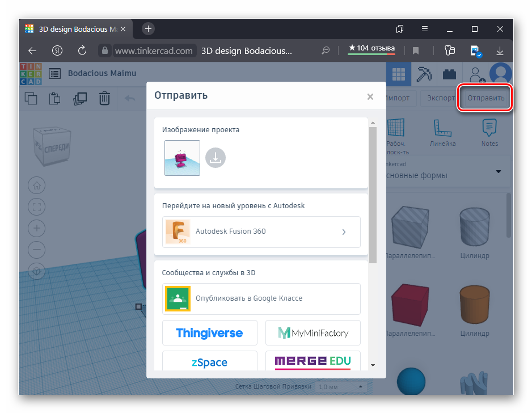Screen dimensions: 532x413
Task: Select the Merge EDU service button
Action: pos(313,361)
